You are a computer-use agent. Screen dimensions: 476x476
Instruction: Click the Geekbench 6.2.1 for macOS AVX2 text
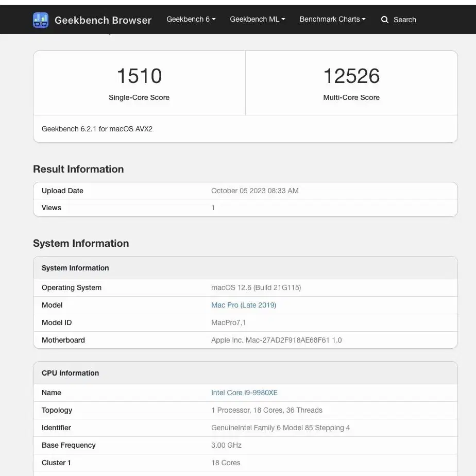[97, 129]
